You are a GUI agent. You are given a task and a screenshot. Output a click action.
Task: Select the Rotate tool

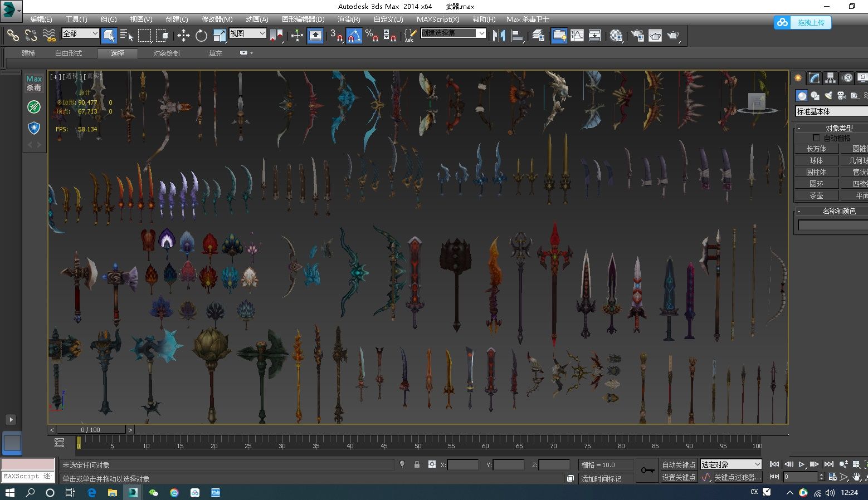click(201, 36)
